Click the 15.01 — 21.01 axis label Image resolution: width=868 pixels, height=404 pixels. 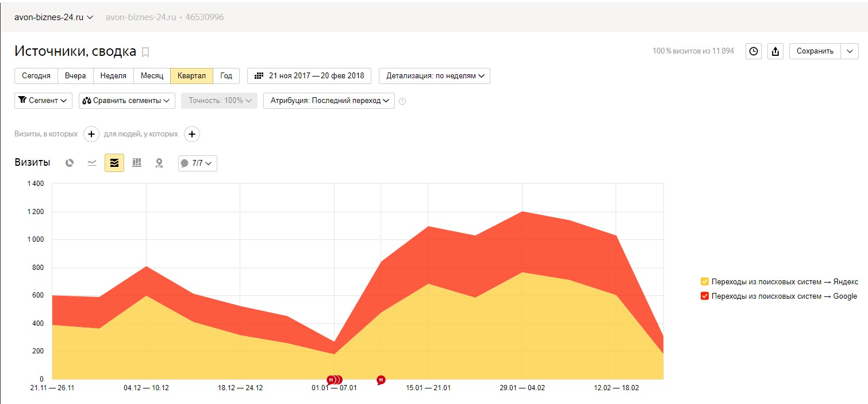point(428,388)
